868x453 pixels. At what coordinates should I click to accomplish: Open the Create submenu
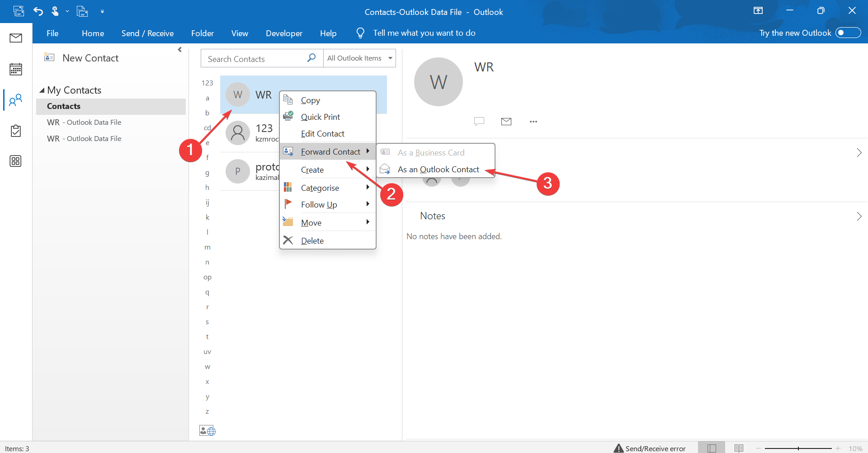click(x=328, y=170)
